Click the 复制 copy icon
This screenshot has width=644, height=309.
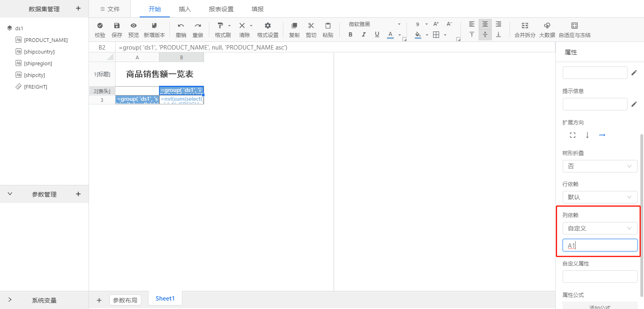coord(294,25)
